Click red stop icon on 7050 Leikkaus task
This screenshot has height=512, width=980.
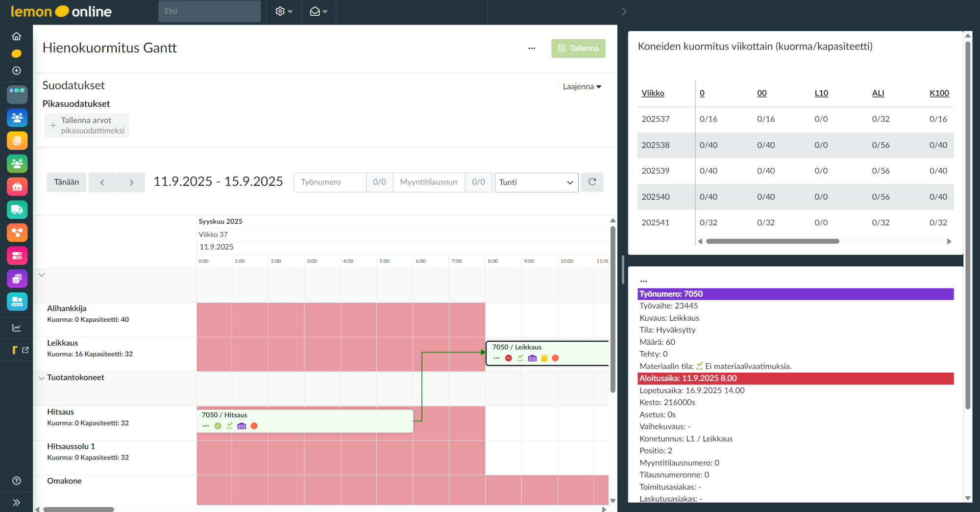point(509,358)
